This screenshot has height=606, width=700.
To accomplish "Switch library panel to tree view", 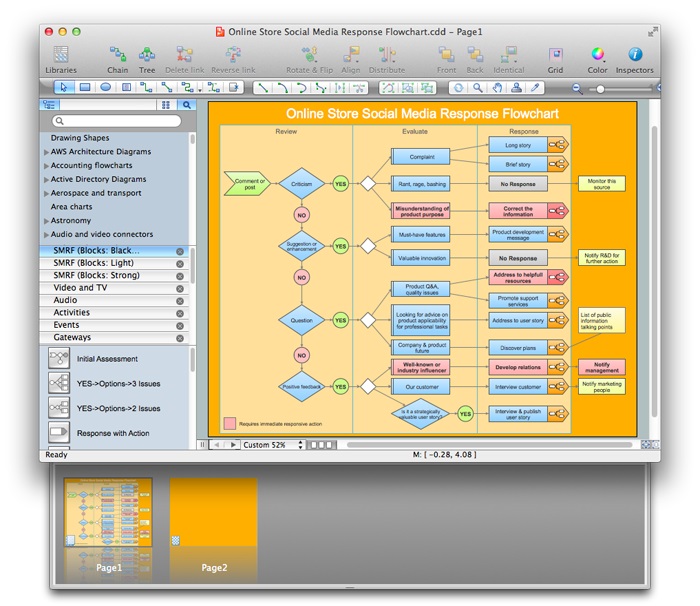I will tap(50, 105).
